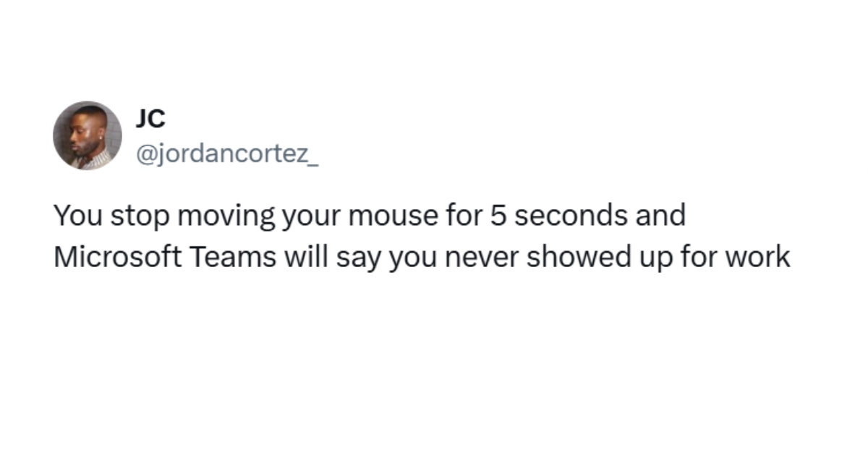This screenshot has height=456, width=868.
Task: Click the word "moving" in the tweet
Action: [x=222, y=216]
